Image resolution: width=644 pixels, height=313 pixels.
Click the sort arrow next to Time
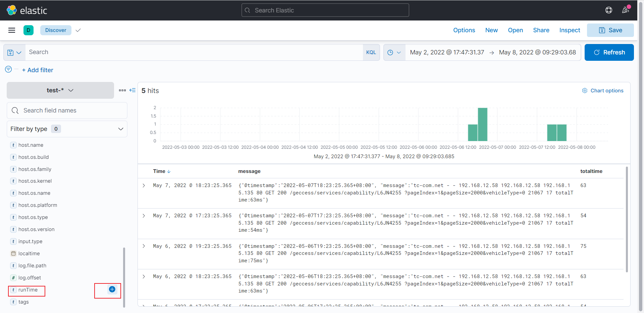169,171
